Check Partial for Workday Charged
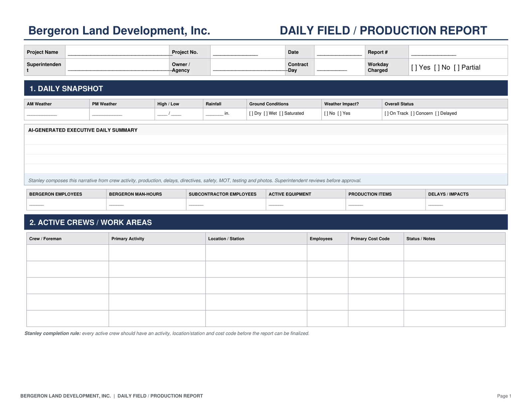Image resolution: width=532 pixels, height=411 pixels. tap(457, 68)
